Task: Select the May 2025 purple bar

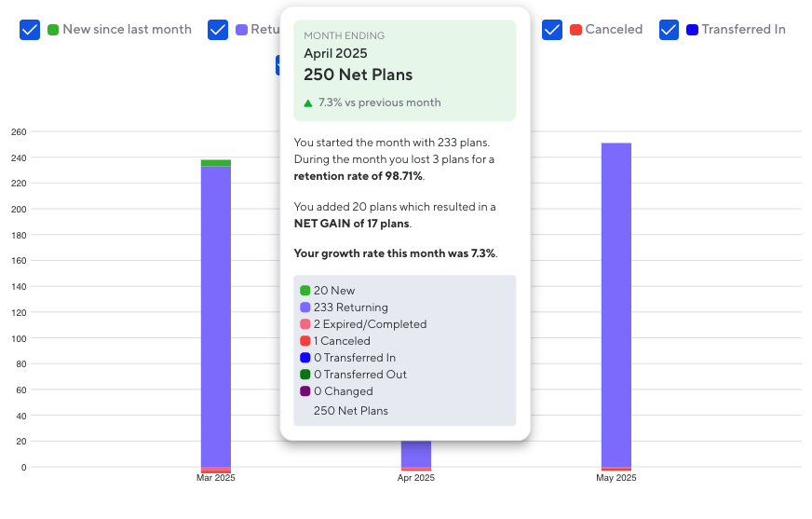Action: tap(616, 307)
